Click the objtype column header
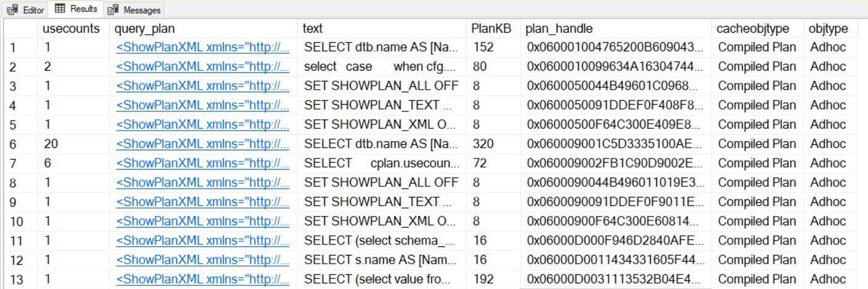Image resolution: width=868 pixels, height=289 pixels. [828, 28]
